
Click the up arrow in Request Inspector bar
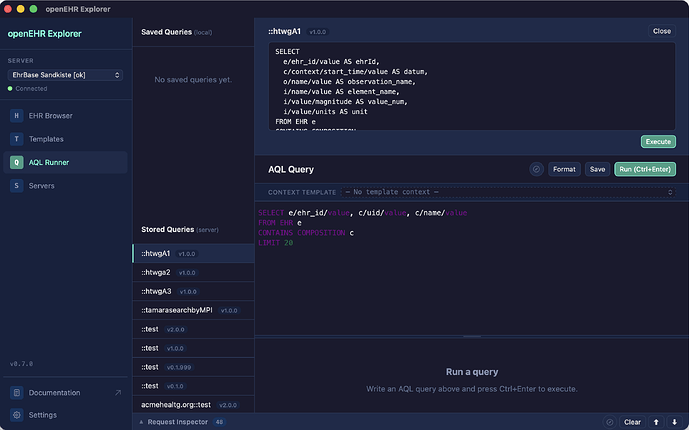(x=656, y=422)
